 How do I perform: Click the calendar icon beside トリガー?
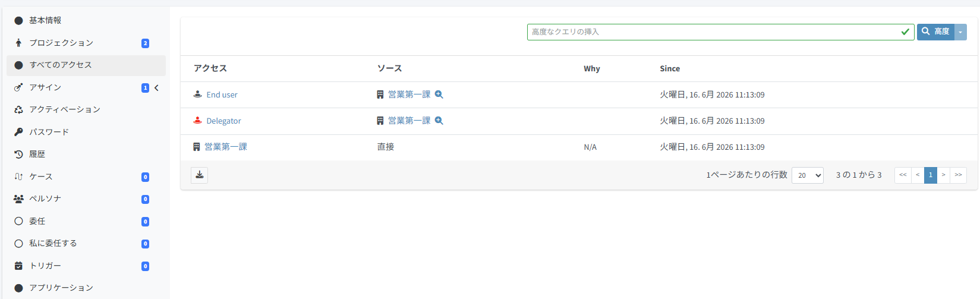click(x=18, y=266)
